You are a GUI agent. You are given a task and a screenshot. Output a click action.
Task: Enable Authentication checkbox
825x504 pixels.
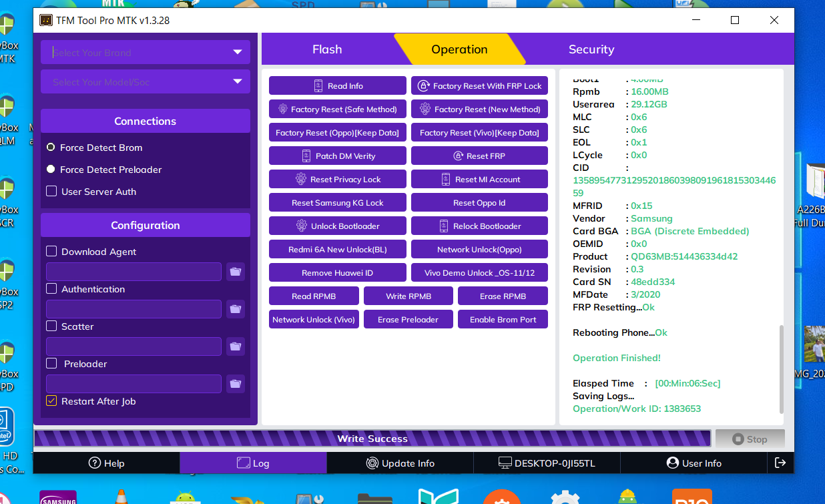click(51, 289)
